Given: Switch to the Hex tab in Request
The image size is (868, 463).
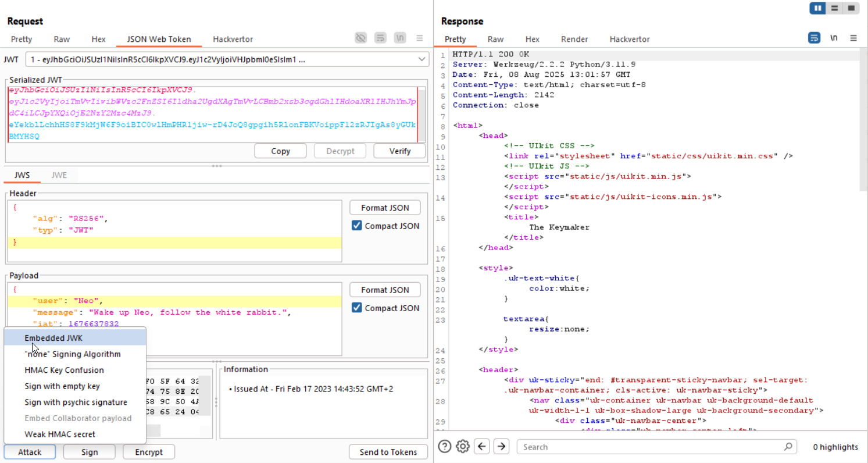Looking at the screenshot, I should [x=98, y=39].
